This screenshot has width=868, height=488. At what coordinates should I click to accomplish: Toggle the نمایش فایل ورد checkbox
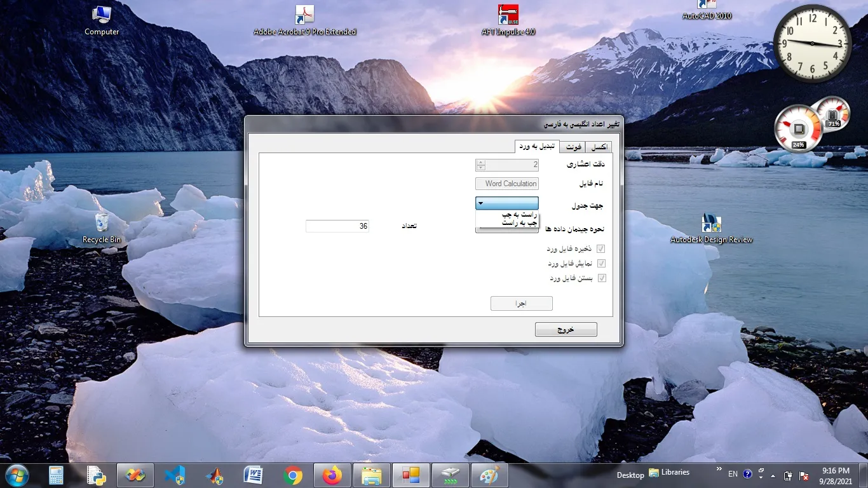point(600,263)
